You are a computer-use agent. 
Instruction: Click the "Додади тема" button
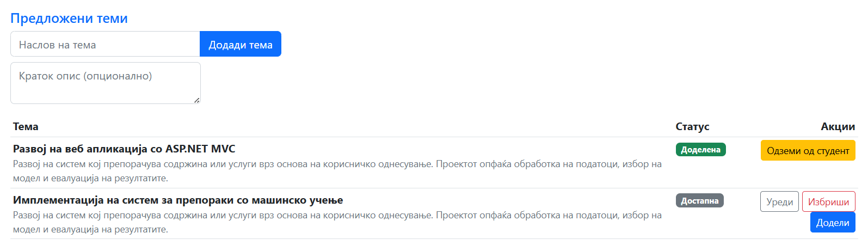click(240, 44)
